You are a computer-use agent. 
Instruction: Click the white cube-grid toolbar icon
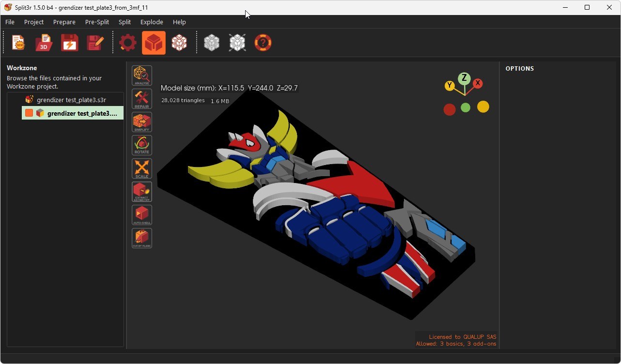coord(179,43)
